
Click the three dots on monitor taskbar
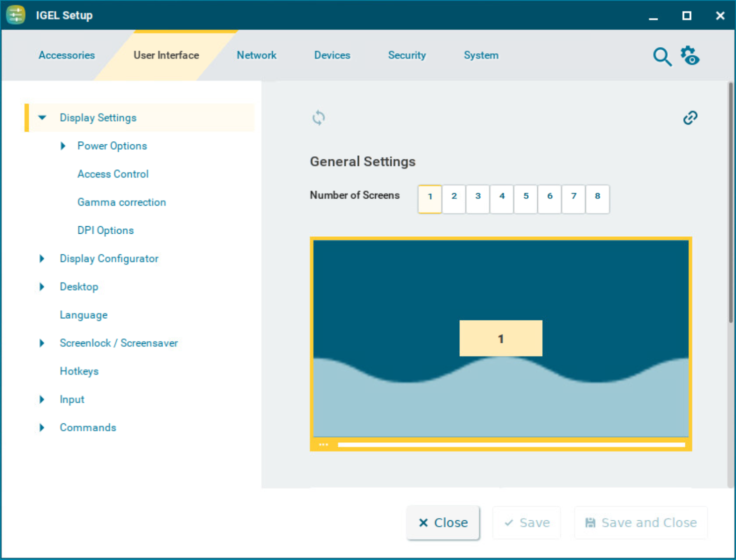[x=323, y=444]
